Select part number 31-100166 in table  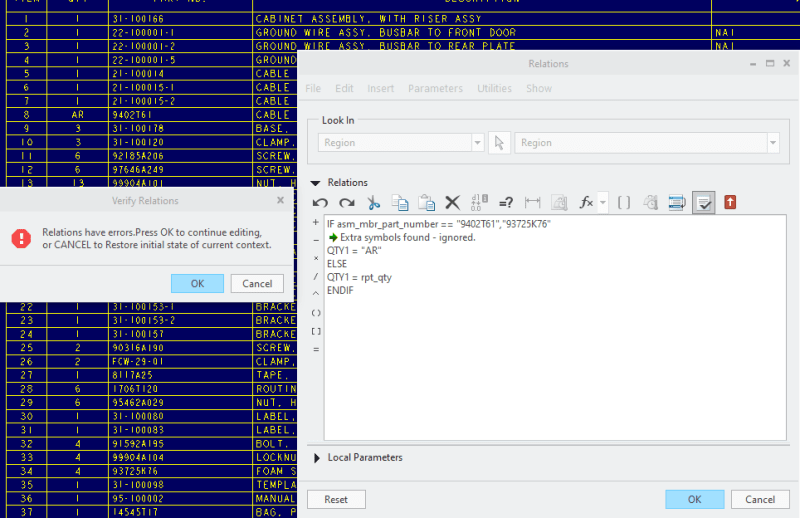click(138, 19)
